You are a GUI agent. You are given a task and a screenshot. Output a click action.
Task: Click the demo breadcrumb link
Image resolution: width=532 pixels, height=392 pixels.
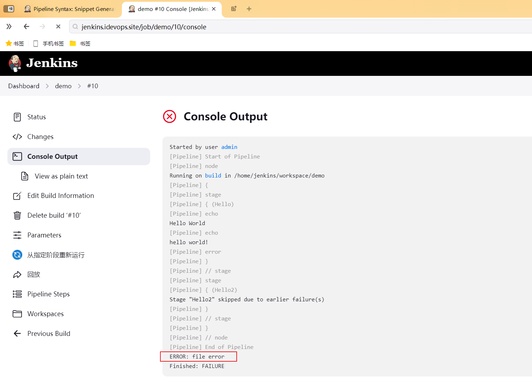pos(63,86)
